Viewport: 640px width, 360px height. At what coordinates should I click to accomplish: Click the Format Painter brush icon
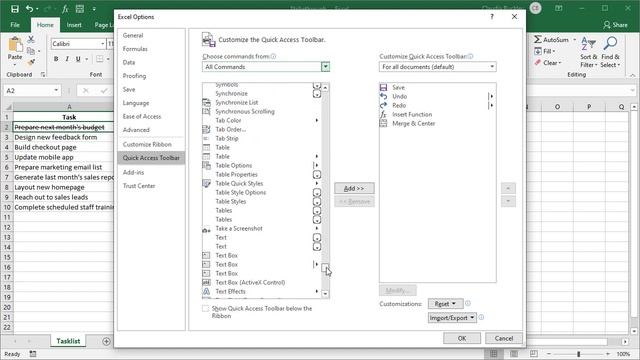pos(31,62)
